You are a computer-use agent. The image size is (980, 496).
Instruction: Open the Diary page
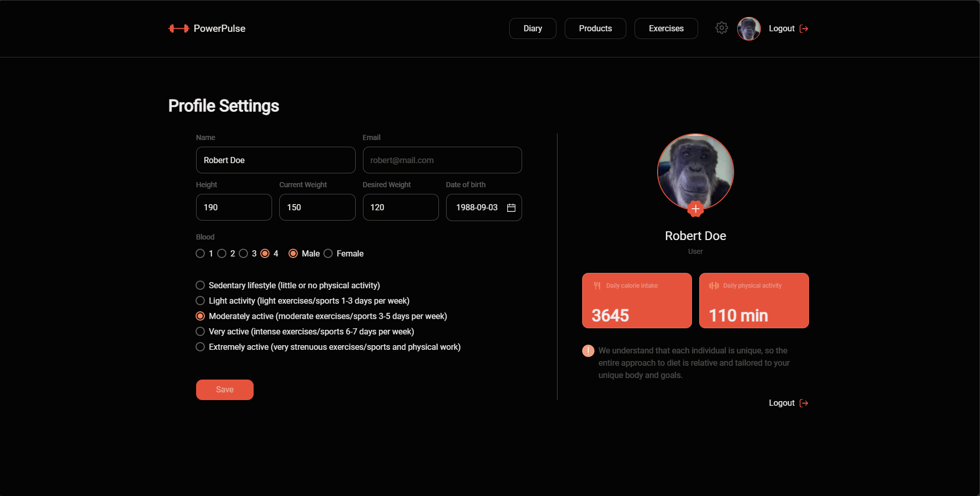(533, 29)
